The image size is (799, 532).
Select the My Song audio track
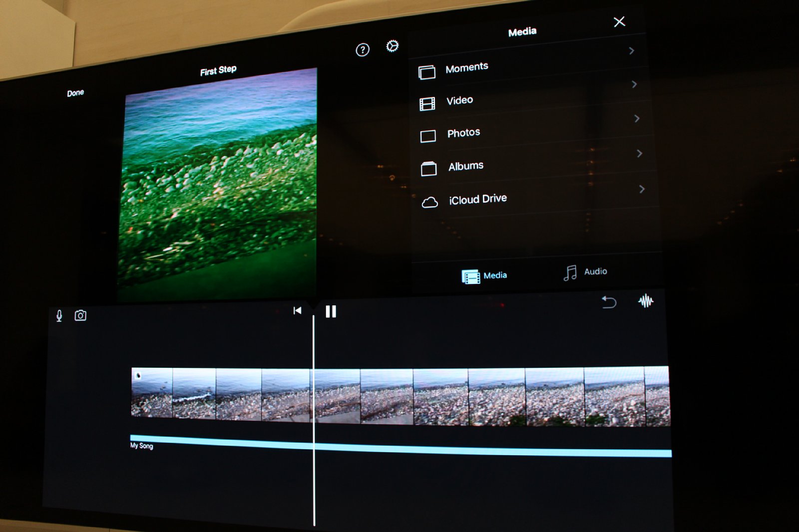click(400, 446)
